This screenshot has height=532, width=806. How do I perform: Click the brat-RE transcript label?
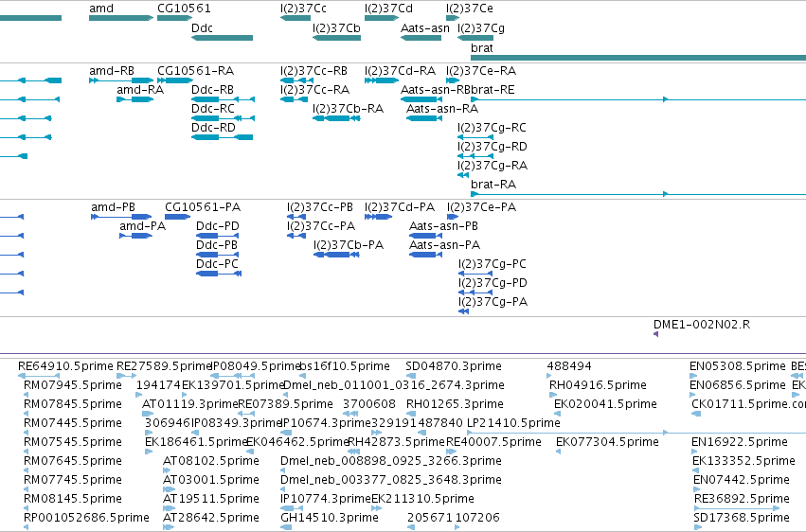coord(493,89)
